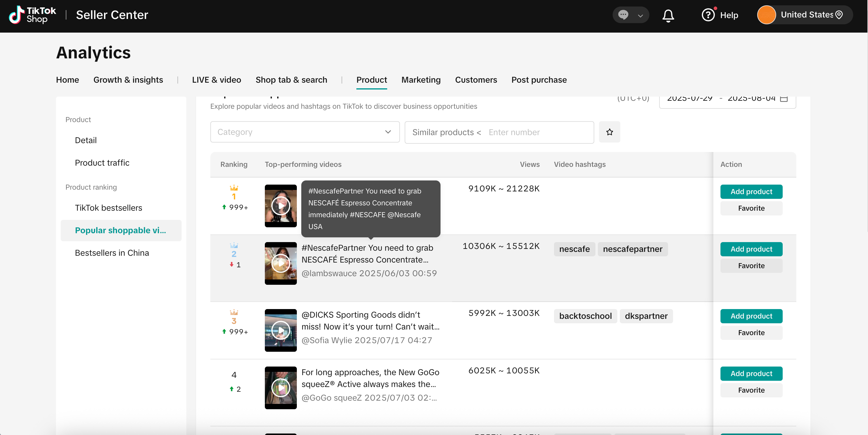Expand the Category dropdown
The width and height of the screenshot is (868, 435).
coord(305,132)
